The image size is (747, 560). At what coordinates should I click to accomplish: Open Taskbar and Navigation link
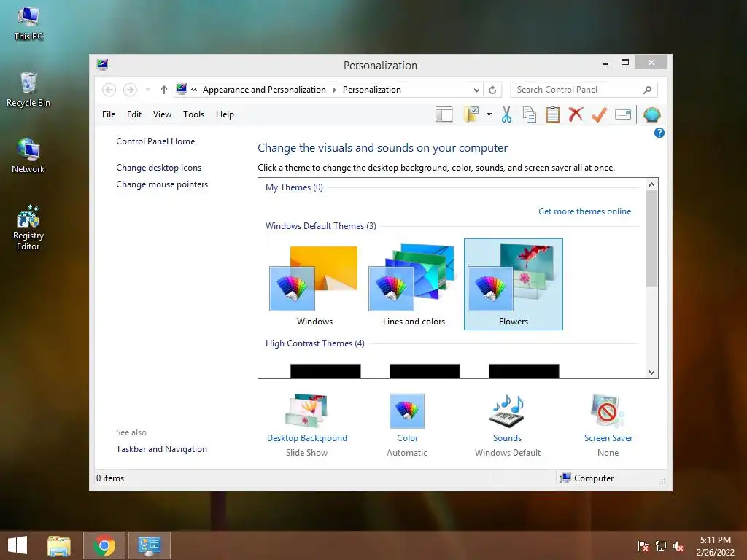coord(161,449)
